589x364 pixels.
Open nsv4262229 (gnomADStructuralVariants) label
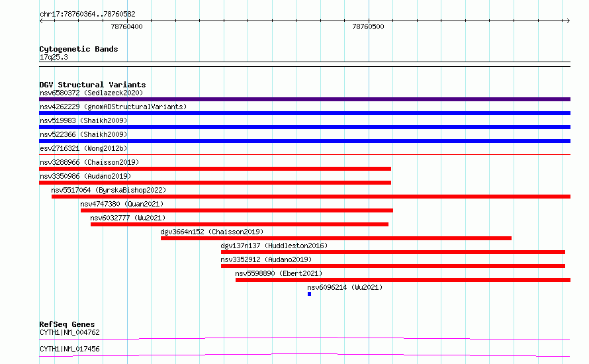[x=113, y=107]
